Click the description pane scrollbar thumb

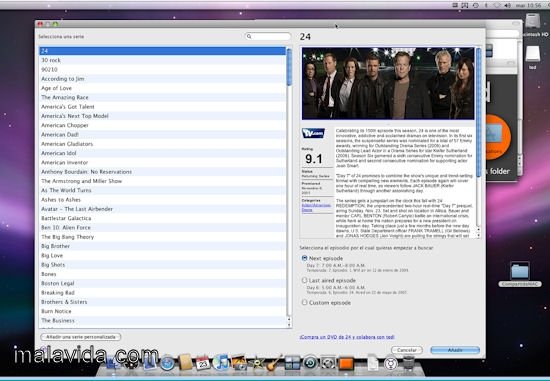478,112
